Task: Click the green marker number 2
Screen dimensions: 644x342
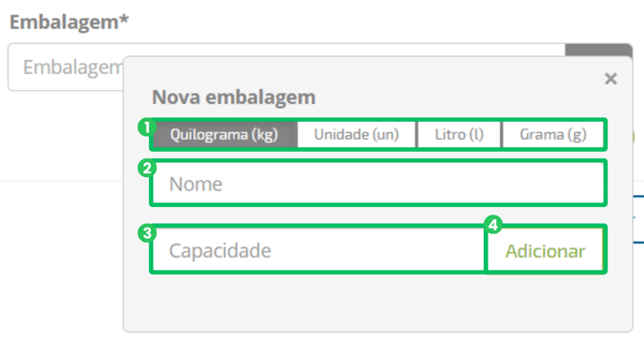Action: tap(147, 168)
